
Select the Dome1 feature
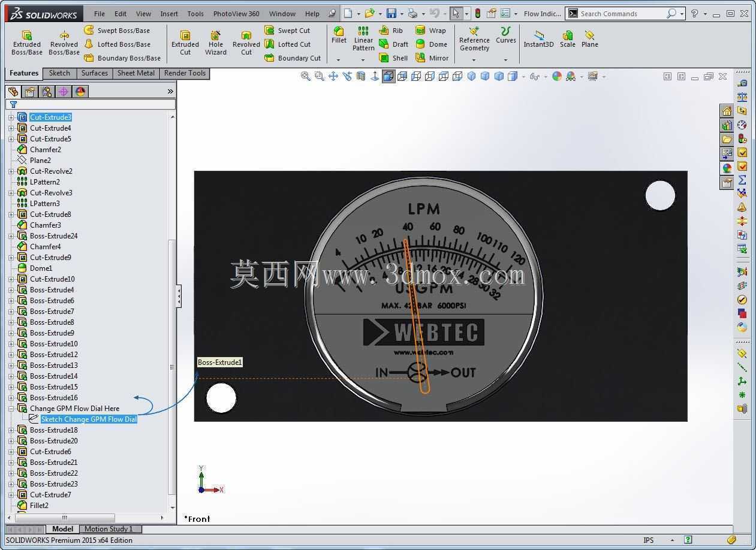[x=41, y=268]
